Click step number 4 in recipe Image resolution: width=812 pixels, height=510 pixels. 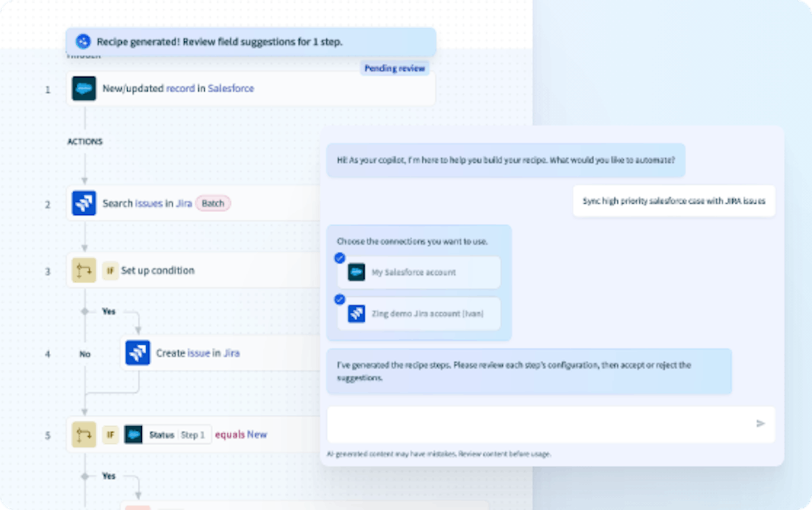point(47,354)
